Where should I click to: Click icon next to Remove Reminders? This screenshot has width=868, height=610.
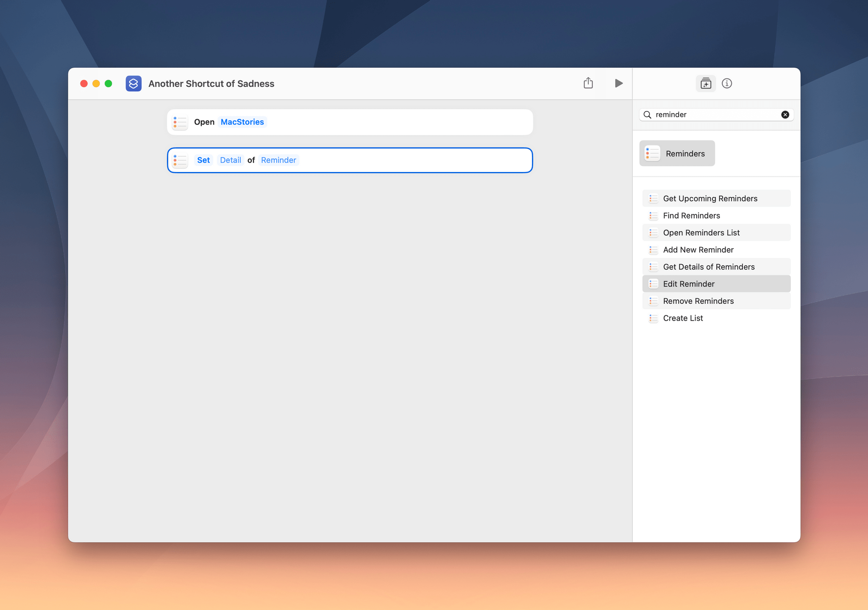click(653, 301)
